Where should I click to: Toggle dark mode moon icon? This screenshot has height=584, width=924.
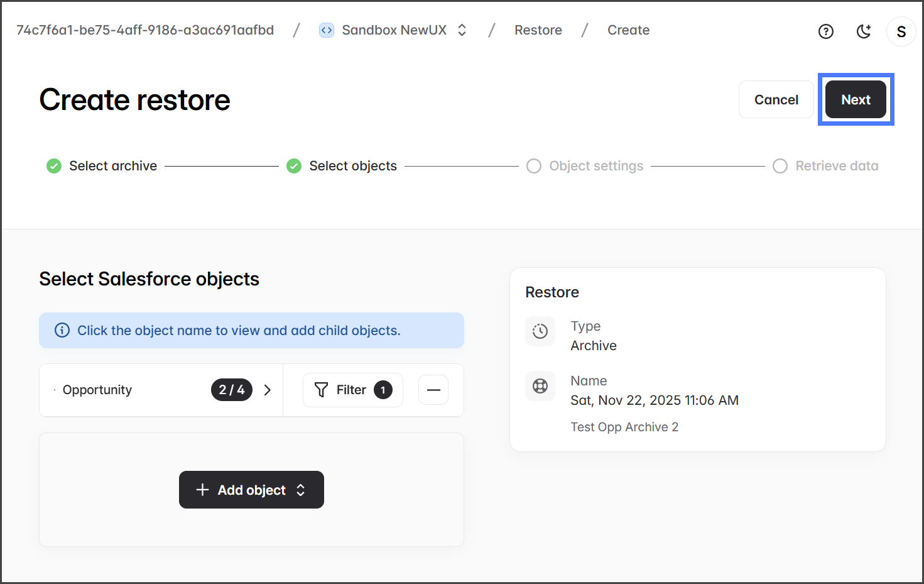(864, 31)
